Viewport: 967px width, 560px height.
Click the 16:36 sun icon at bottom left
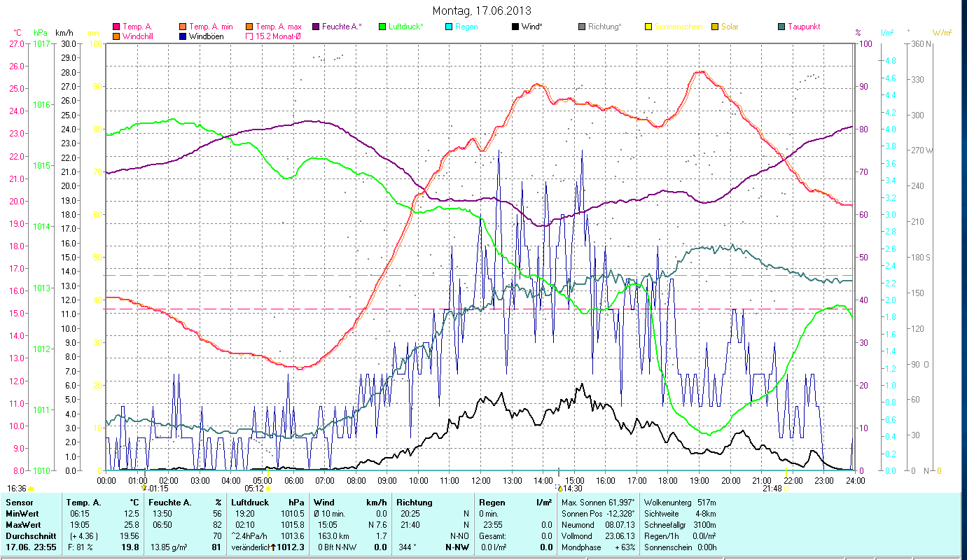click(31, 489)
